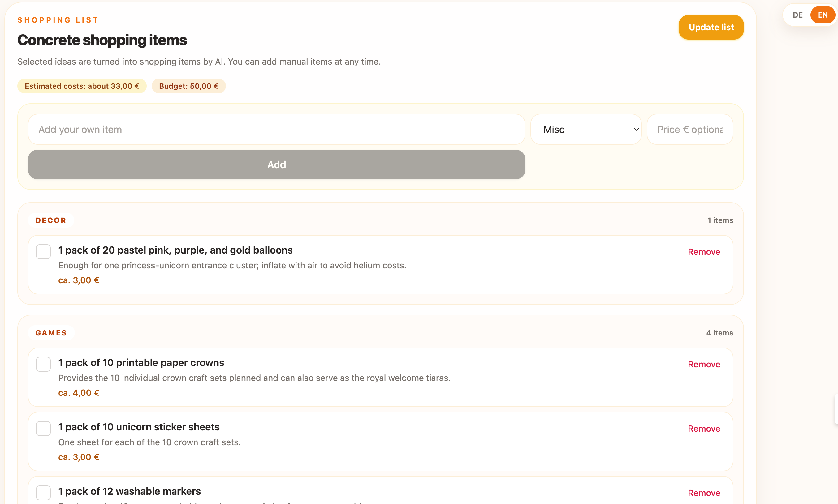Switch language to DE
This screenshot has height=504, width=838.
(x=797, y=15)
